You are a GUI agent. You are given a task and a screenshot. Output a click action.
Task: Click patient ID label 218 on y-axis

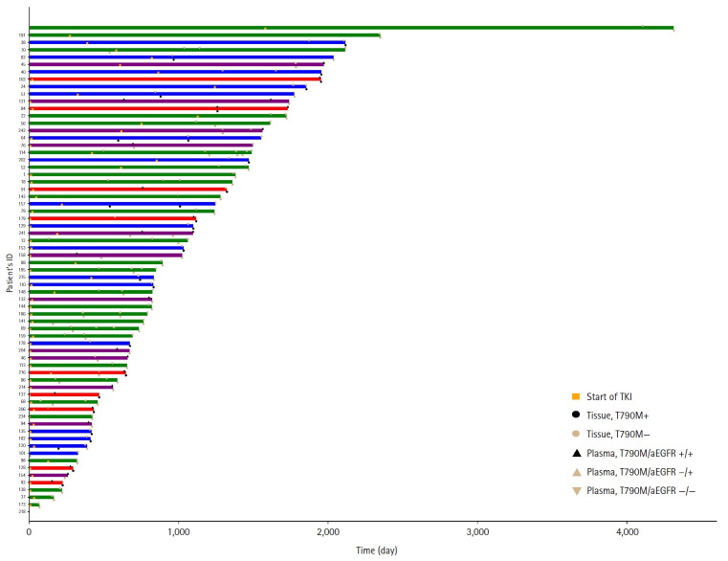pos(22,511)
